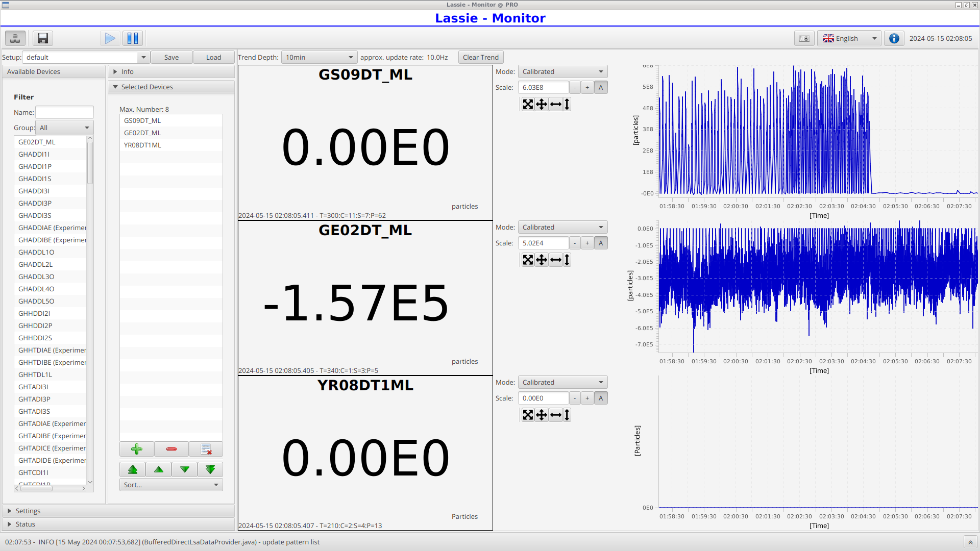Click autoscale both axes icon for YR08DT1ML
The width and height of the screenshot is (980, 551).
[x=528, y=415]
